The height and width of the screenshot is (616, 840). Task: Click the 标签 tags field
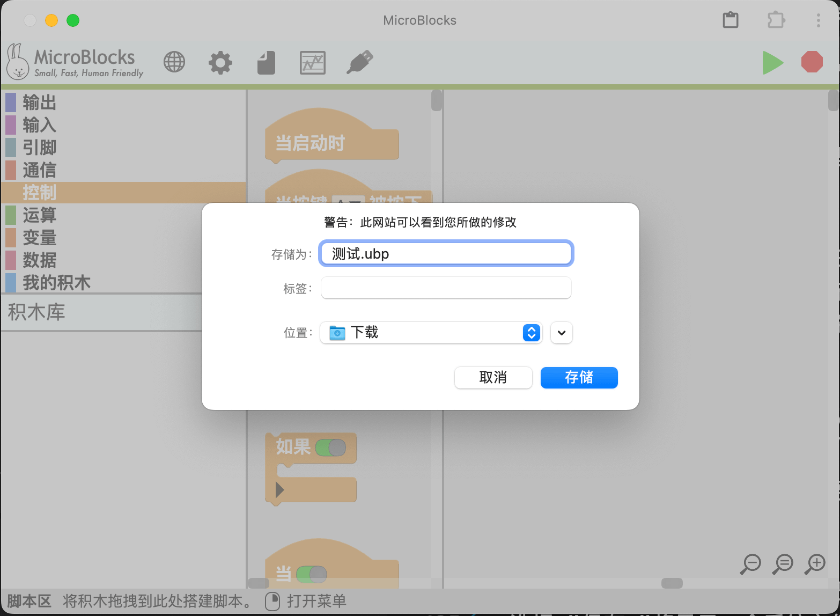coord(446,288)
